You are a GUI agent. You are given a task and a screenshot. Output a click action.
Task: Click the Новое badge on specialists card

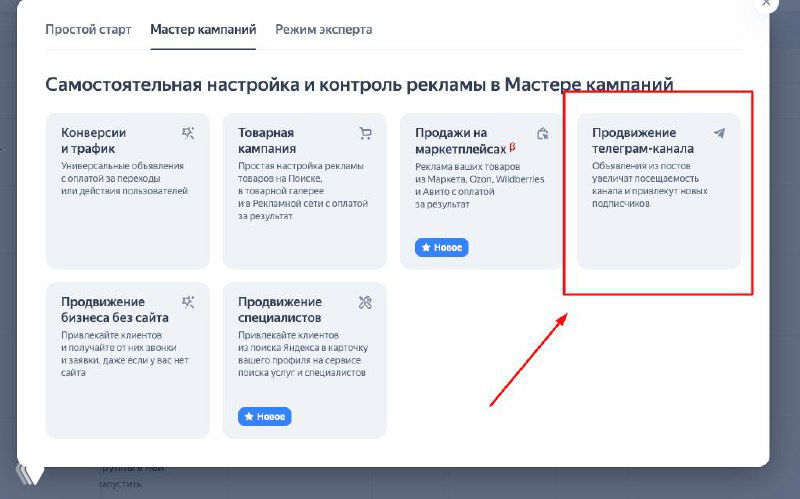[x=264, y=417]
